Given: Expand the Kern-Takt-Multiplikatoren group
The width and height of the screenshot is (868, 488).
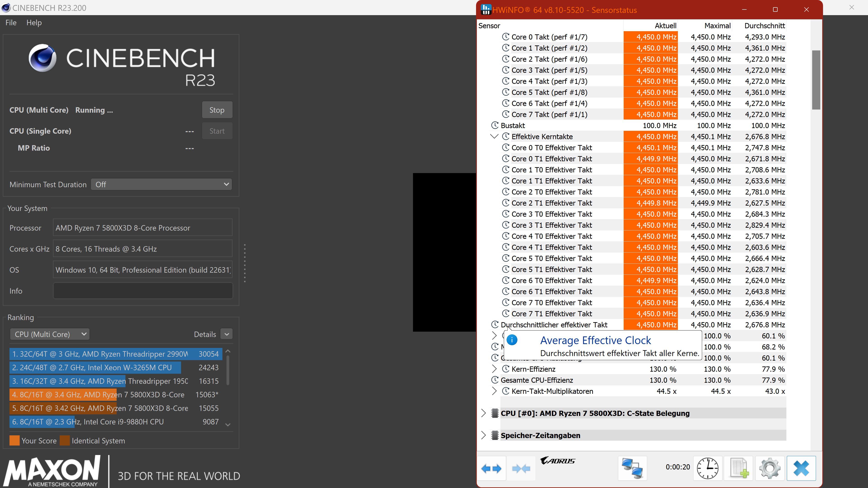Looking at the screenshot, I should 494,391.
